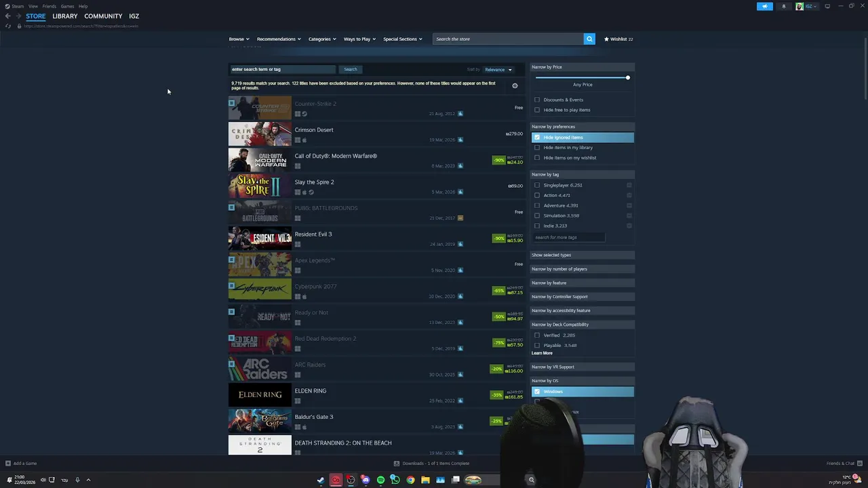The height and width of the screenshot is (488, 868).
Task: Open Discord in the taskbar
Action: tap(366, 480)
